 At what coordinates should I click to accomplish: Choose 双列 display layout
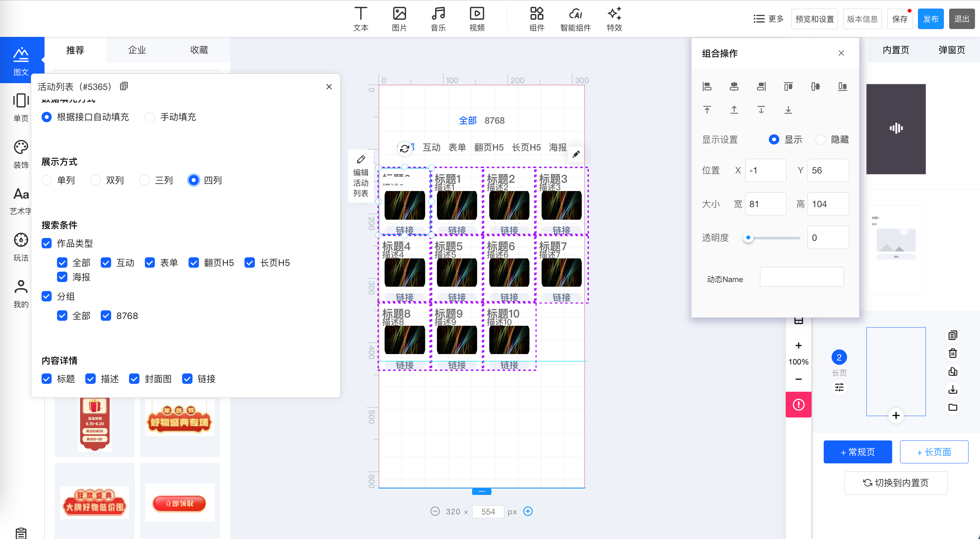pyautogui.click(x=95, y=180)
